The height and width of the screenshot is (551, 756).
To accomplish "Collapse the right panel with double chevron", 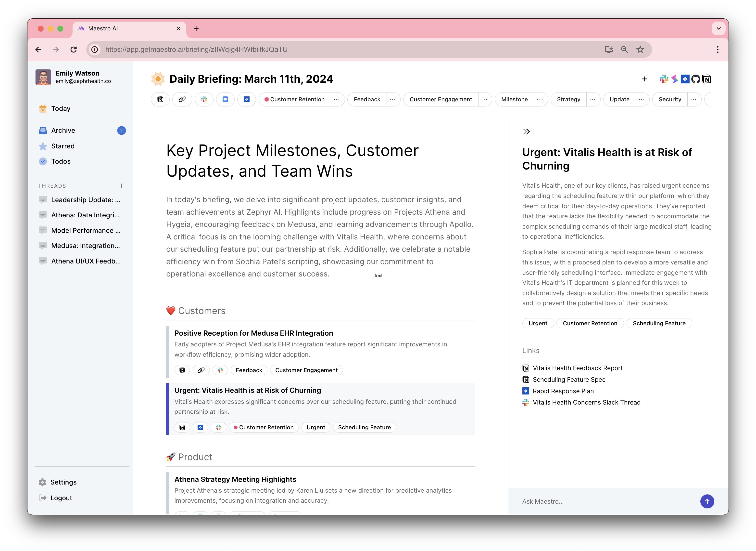I will [x=527, y=131].
